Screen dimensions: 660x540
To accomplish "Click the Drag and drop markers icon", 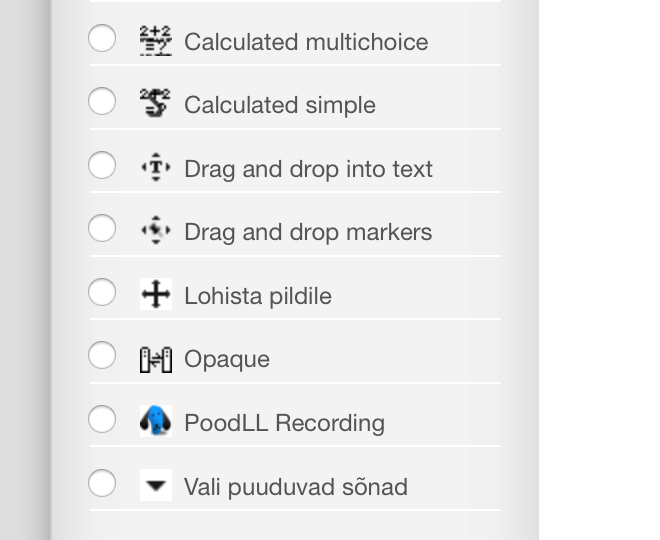I will pyautogui.click(x=156, y=231).
